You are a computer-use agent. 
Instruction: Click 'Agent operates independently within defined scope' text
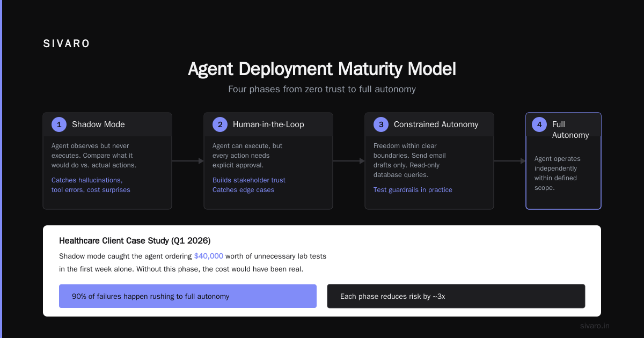click(x=558, y=173)
